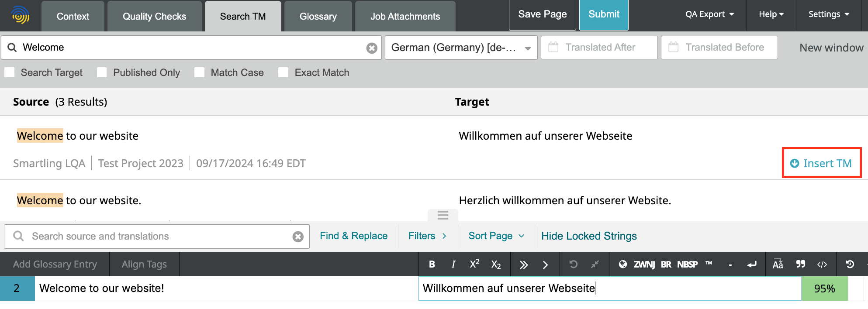Clear the Welcome TM search text

372,48
